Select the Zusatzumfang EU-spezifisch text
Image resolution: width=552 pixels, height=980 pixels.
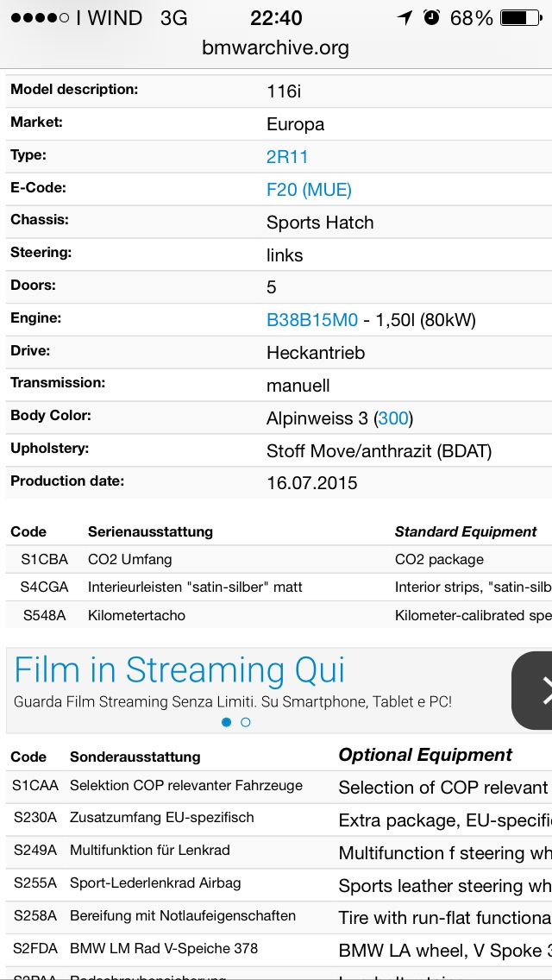tap(162, 818)
